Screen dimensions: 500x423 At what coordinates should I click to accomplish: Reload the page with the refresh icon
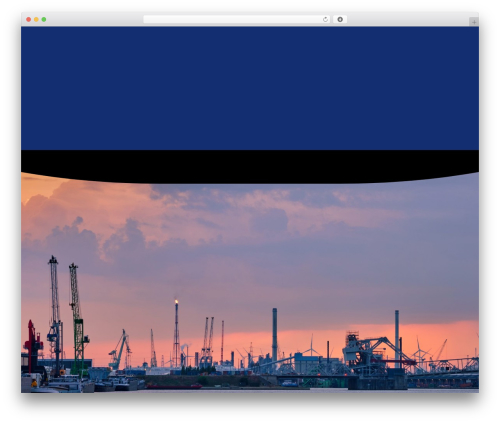point(325,20)
